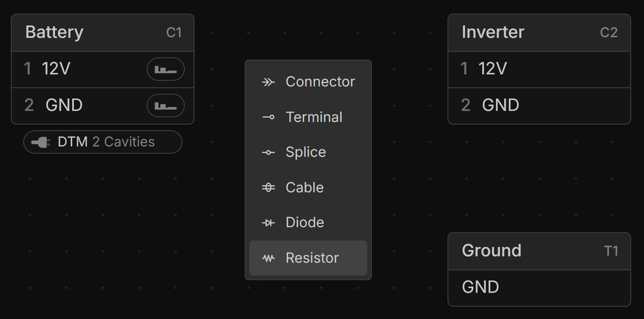644x319 pixels.
Task: Add a Resistor from the menu
Action: point(312,258)
